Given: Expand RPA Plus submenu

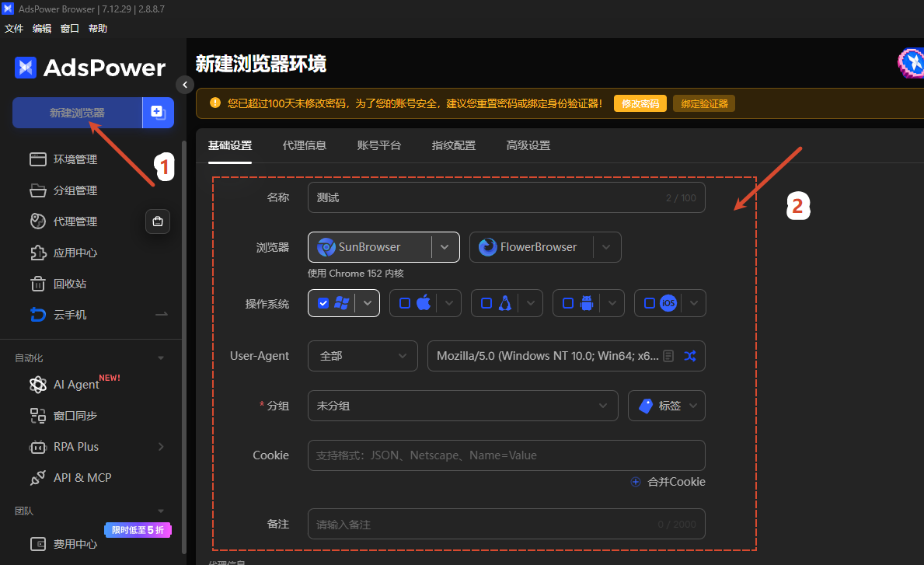Looking at the screenshot, I should click(161, 447).
